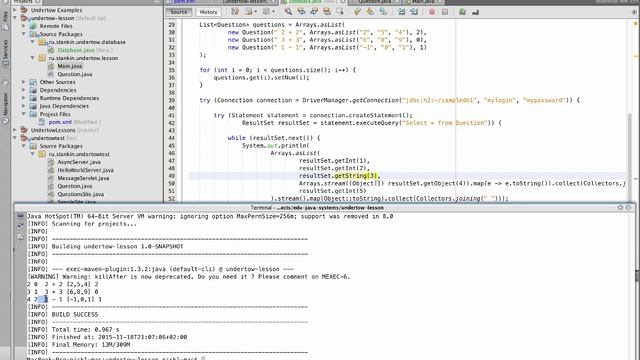Expand Remote Files node
Viewport: 640px width, 360px height.
tap(24, 26)
